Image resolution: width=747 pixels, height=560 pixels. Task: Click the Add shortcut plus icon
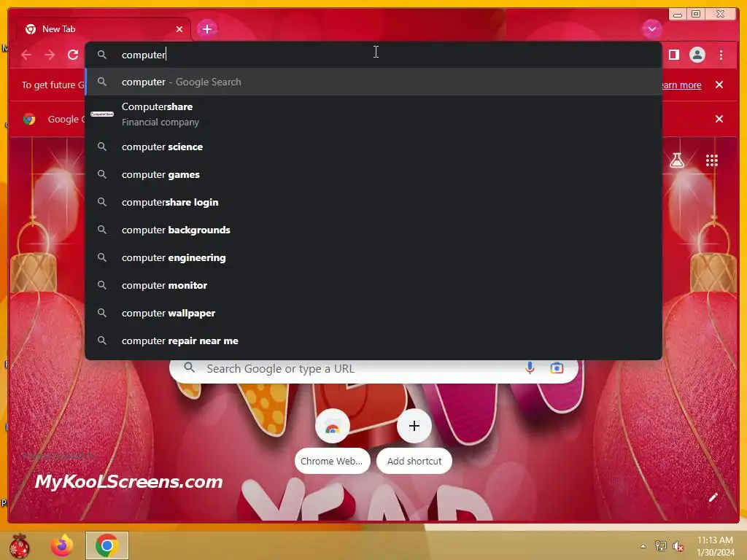tap(414, 426)
